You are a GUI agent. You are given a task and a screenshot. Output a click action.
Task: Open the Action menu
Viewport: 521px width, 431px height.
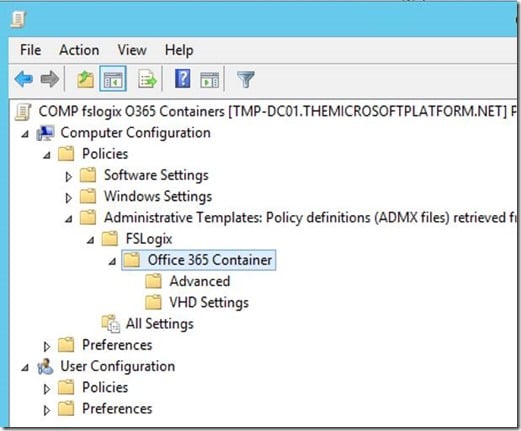[79, 50]
